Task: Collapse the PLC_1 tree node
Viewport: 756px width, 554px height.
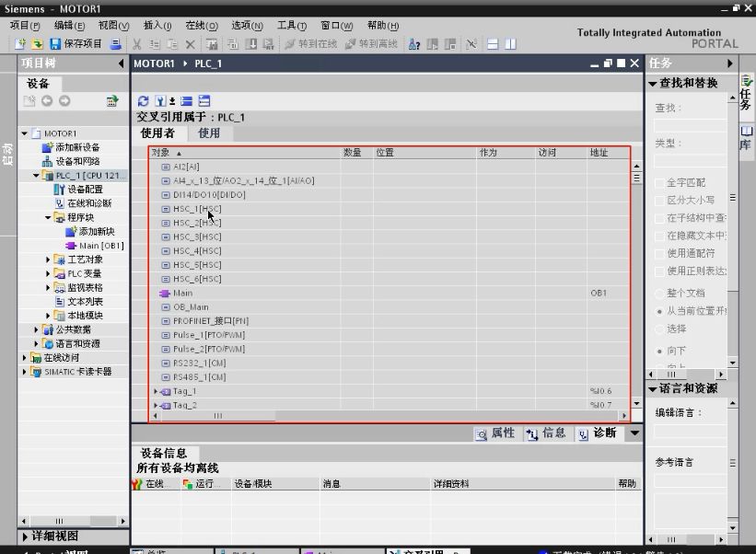Action: [x=36, y=176]
